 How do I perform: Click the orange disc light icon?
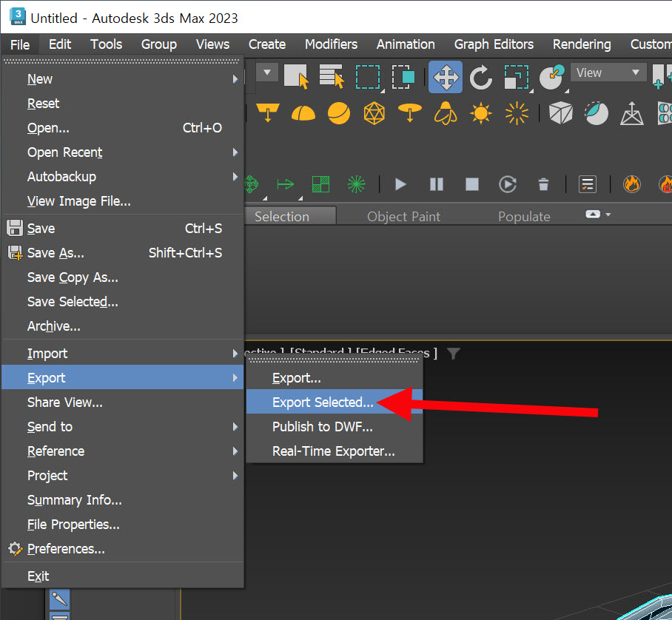pos(410,113)
